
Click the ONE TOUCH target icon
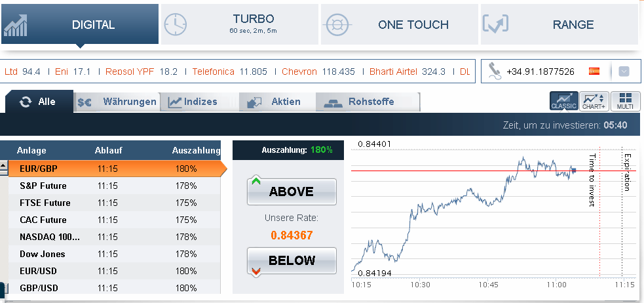point(337,25)
